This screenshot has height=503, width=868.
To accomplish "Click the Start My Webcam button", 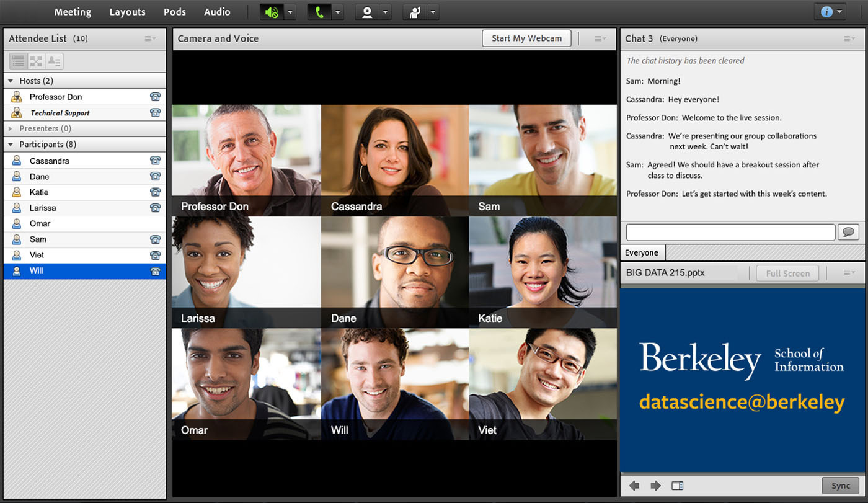I will point(526,38).
